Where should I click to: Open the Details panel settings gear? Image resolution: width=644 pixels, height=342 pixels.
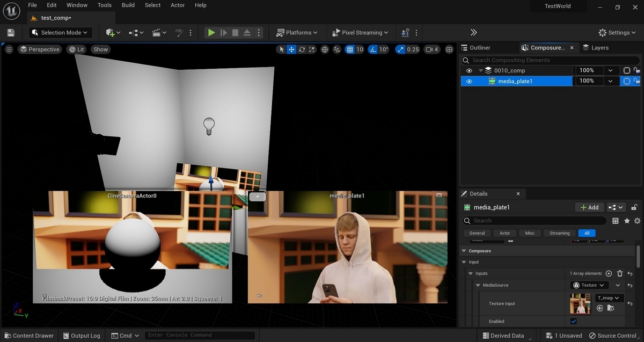(x=637, y=221)
